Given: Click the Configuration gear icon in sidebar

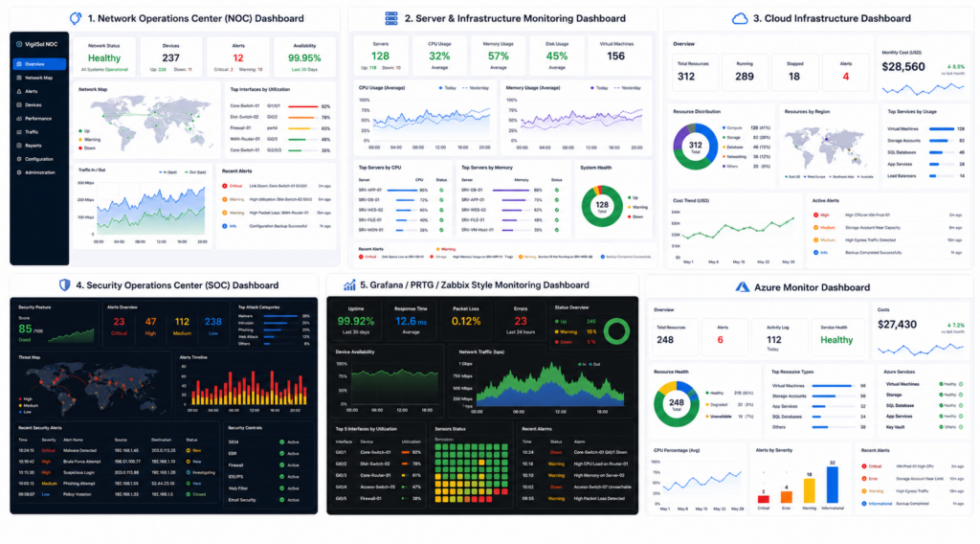Looking at the screenshot, I should (19, 159).
